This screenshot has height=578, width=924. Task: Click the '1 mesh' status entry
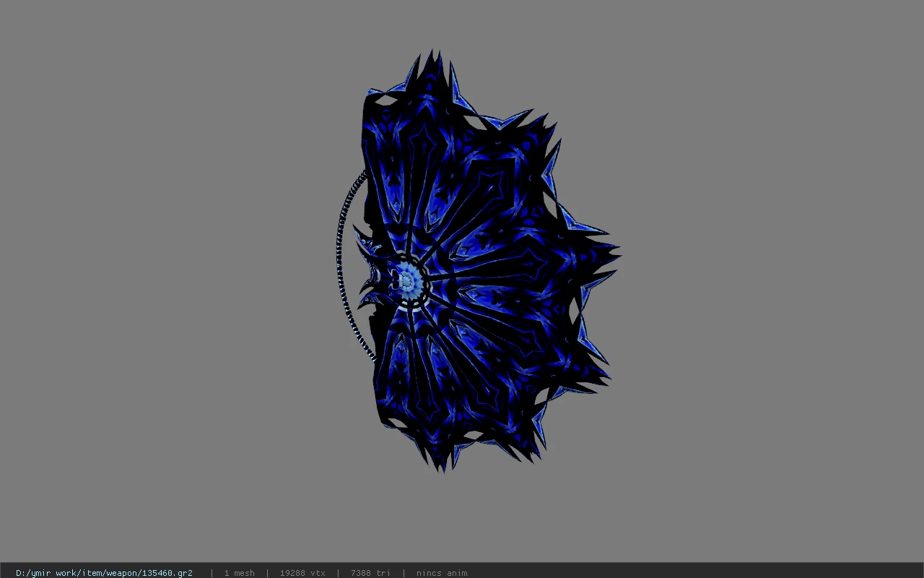coord(239,573)
